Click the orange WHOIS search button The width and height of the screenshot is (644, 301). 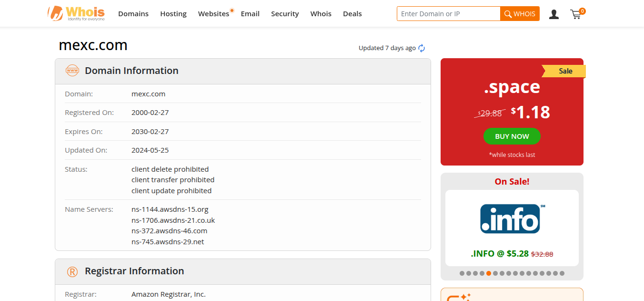click(520, 14)
